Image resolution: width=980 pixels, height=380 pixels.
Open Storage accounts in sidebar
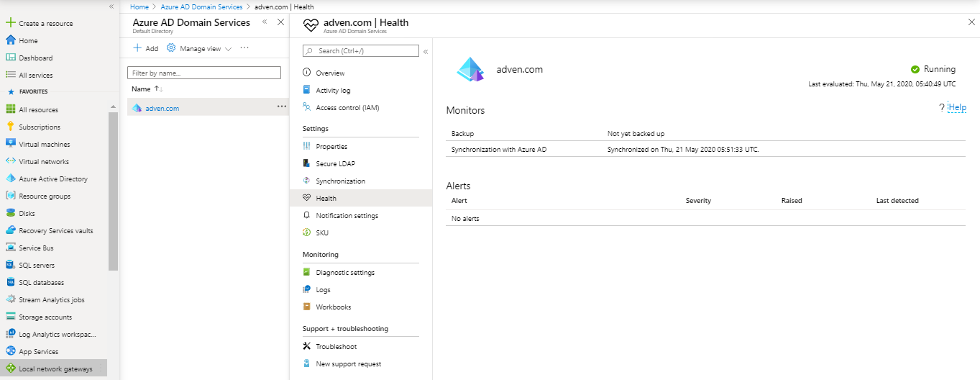pos(45,317)
